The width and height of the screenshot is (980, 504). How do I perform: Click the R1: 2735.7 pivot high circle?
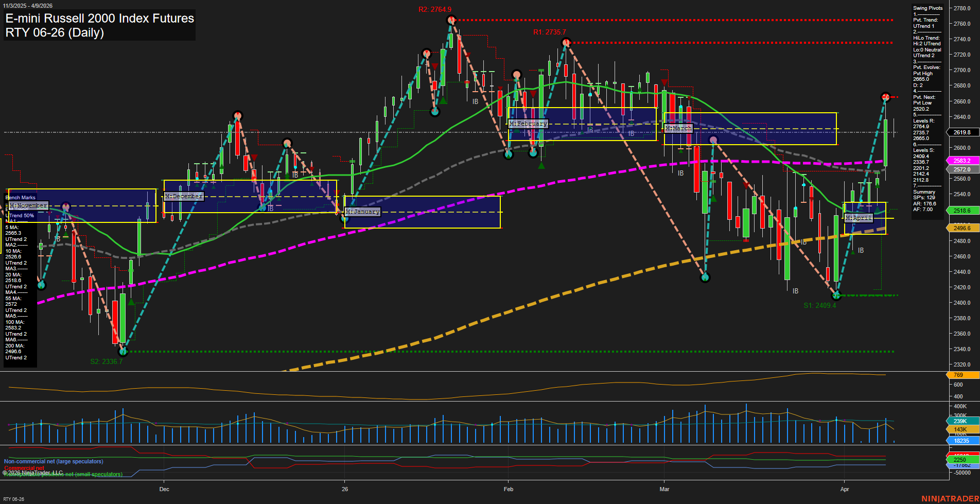pos(566,42)
